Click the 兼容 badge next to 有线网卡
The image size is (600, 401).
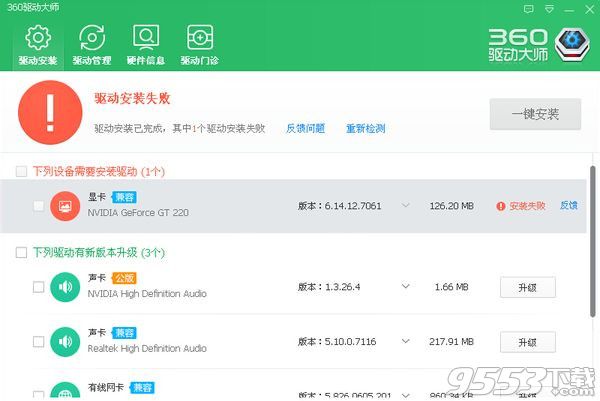pos(142,388)
